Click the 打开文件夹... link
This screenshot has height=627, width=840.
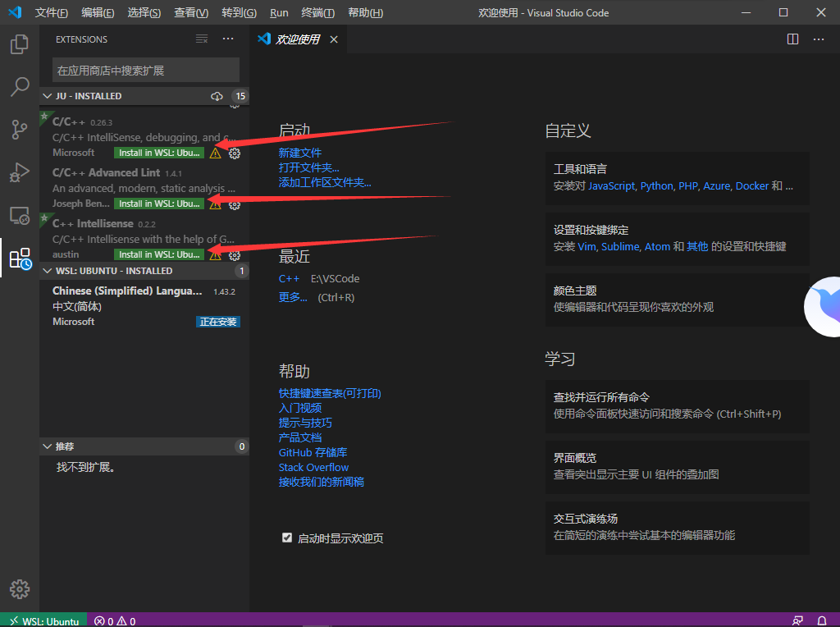pyautogui.click(x=308, y=167)
